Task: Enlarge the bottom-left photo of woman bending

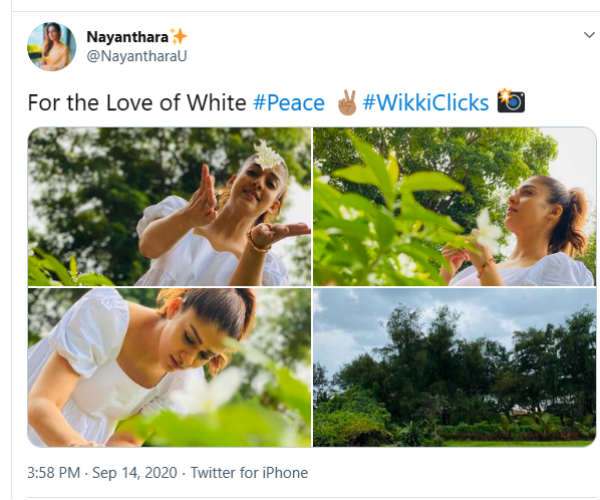Action: coord(169,367)
